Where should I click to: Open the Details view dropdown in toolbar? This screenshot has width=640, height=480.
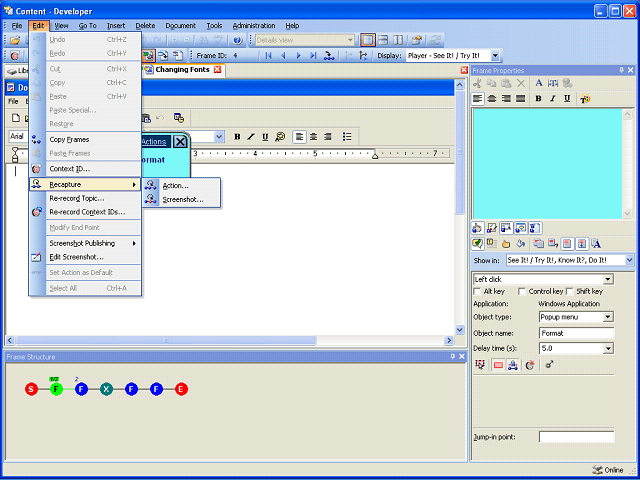point(350,40)
